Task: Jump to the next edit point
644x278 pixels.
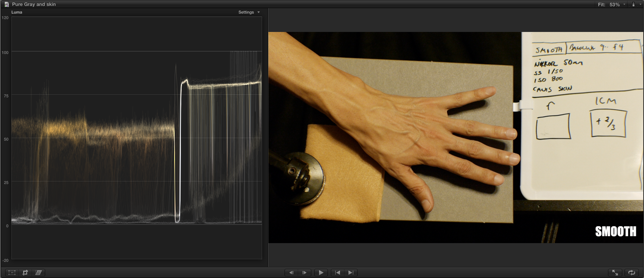Action: [351, 272]
